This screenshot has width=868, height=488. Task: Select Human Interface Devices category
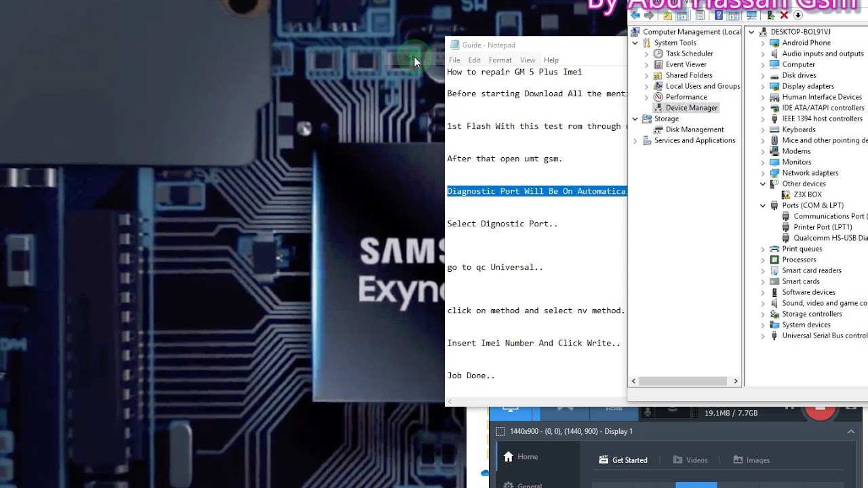(x=816, y=97)
